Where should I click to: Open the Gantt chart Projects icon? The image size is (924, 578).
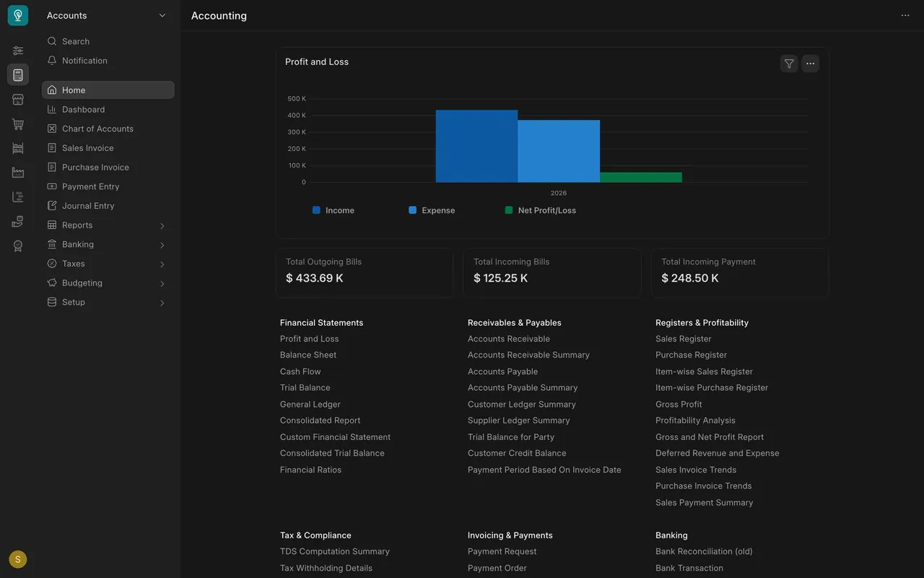[18, 197]
